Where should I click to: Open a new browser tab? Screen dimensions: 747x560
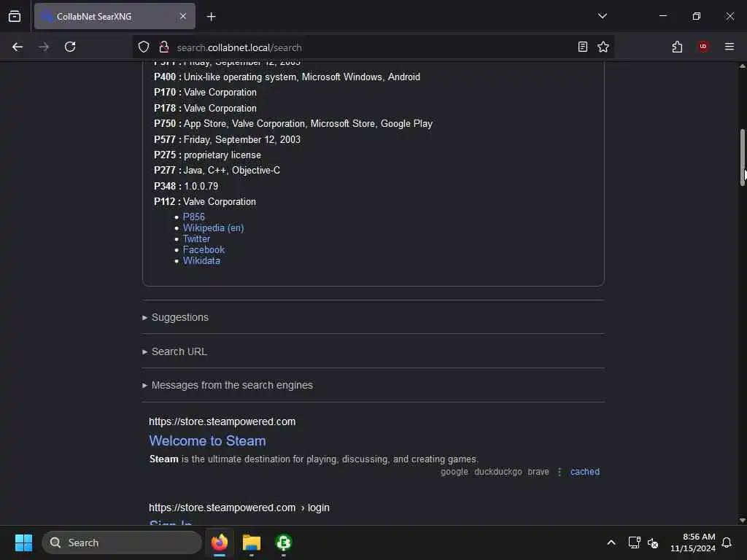[211, 17]
